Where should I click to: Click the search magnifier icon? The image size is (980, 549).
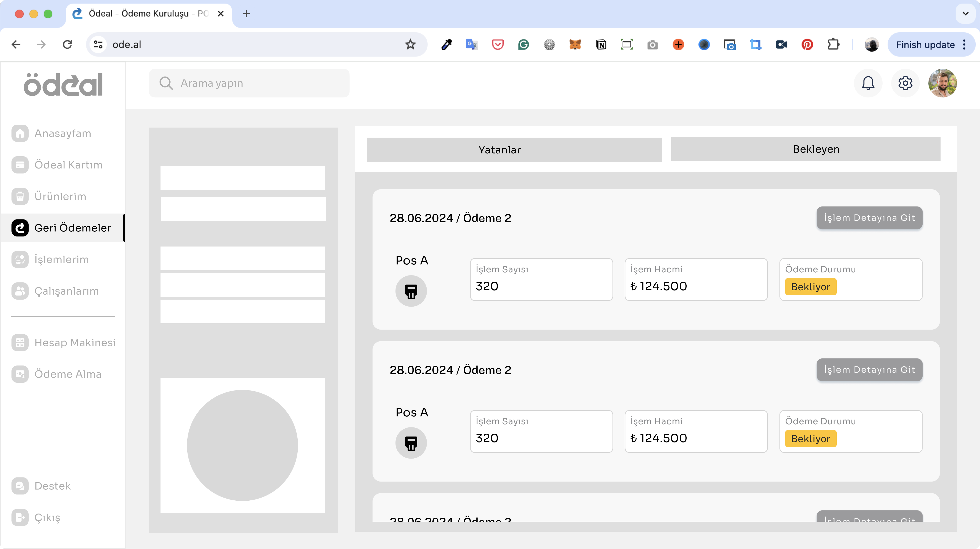pyautogui.click(x=166, y=83)
